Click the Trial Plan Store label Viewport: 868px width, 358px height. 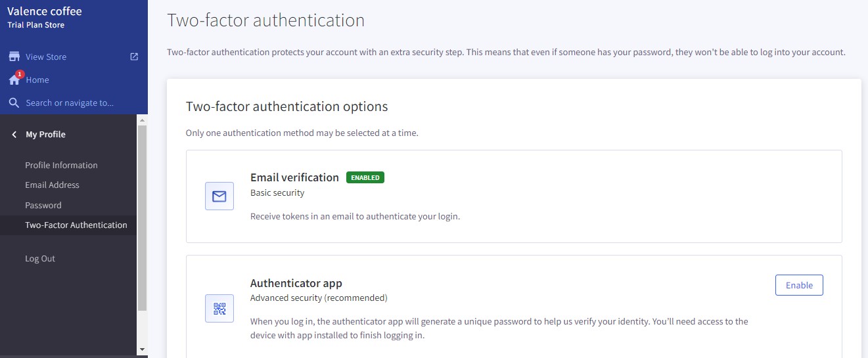pyautogui.click(x=35, y=25)
